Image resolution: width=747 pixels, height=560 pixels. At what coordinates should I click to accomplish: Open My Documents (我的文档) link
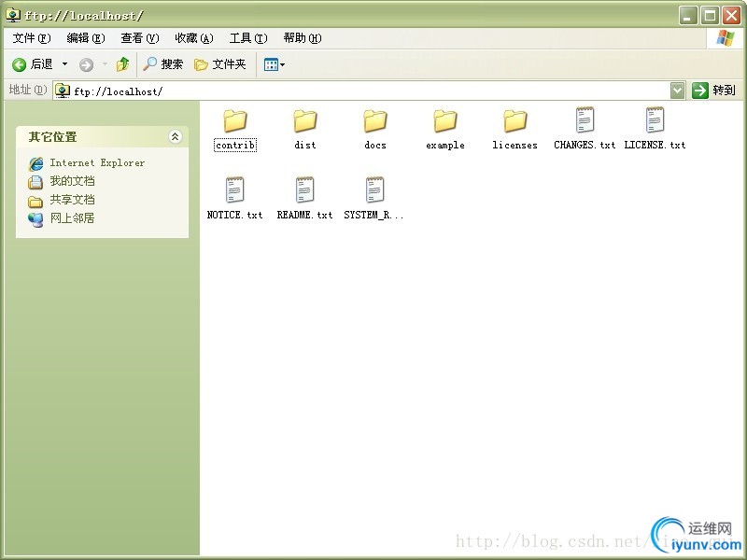[x=73, y=181]
